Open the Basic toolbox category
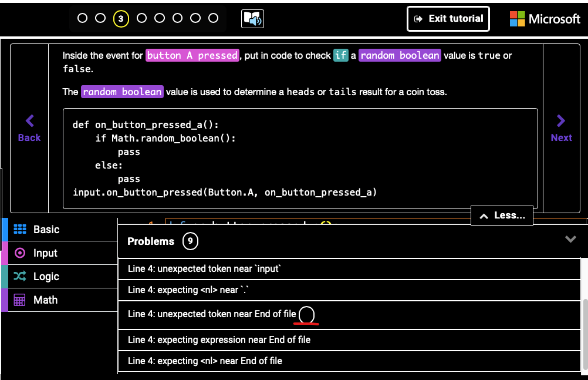 [60, 230]
